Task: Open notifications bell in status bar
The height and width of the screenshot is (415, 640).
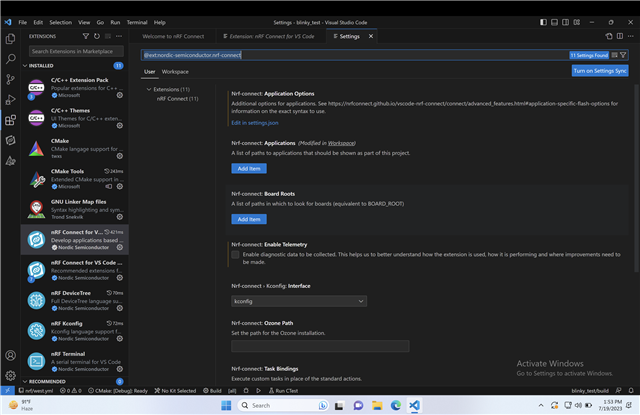Action: [631, 391]
